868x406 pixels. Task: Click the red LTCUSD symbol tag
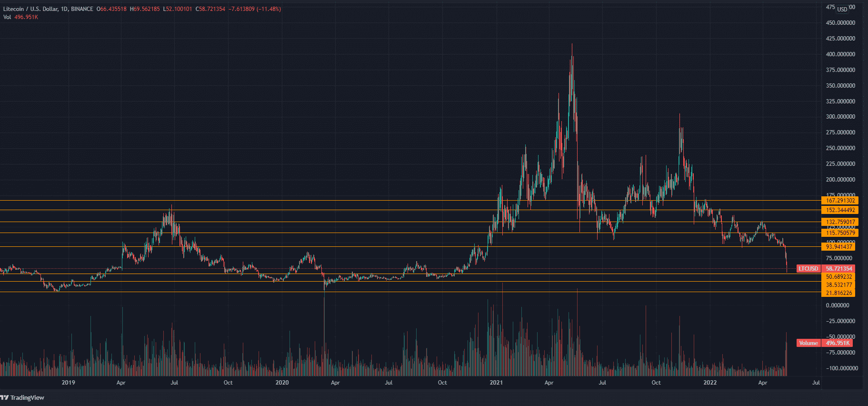pyautogui.click(x=808, y=269)
